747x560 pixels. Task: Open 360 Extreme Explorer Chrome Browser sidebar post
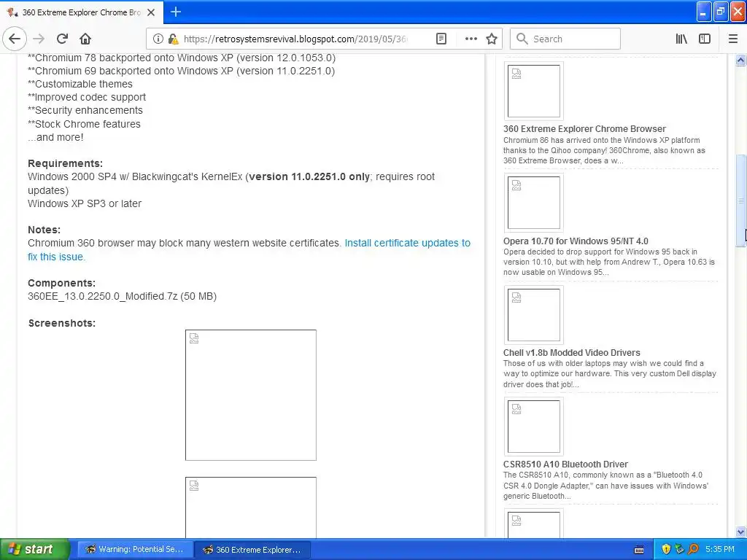(x=584, y=128)
